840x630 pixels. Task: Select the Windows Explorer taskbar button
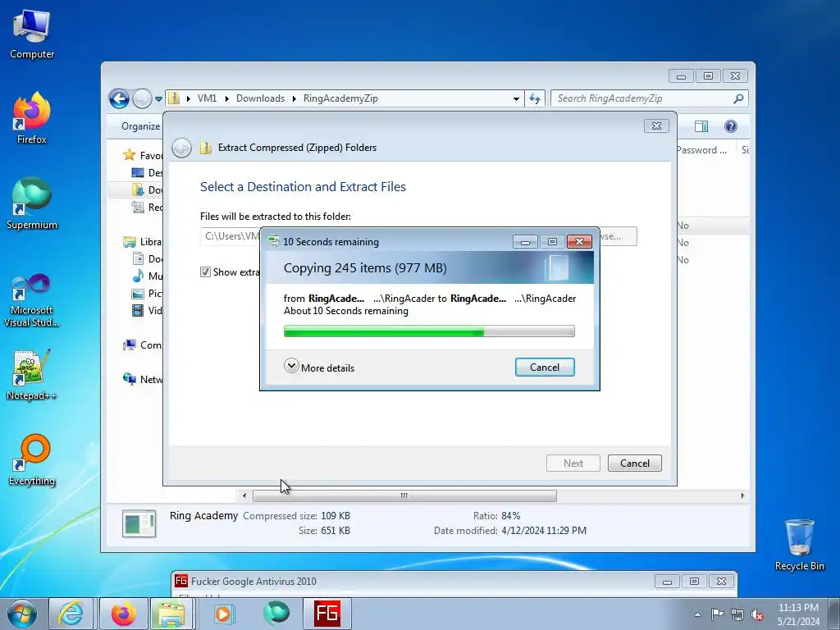pyautogui.click(x=171, y=614)
